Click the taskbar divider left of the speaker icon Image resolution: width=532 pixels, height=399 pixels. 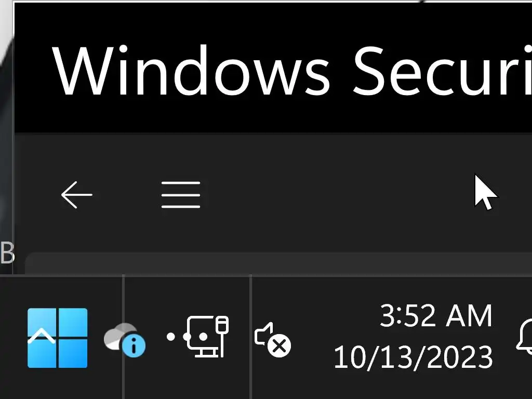pyautogui.click(x=251, y=337)
